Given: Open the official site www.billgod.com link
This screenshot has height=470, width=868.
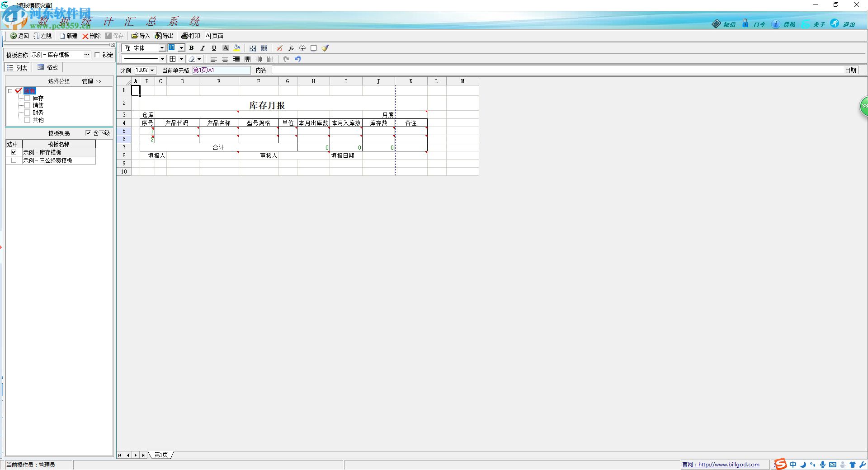Looking at the screenshot, I should [721, 464].
